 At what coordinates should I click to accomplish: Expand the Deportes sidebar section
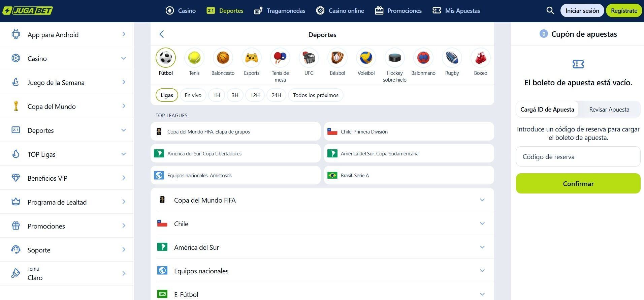point(67,130)
